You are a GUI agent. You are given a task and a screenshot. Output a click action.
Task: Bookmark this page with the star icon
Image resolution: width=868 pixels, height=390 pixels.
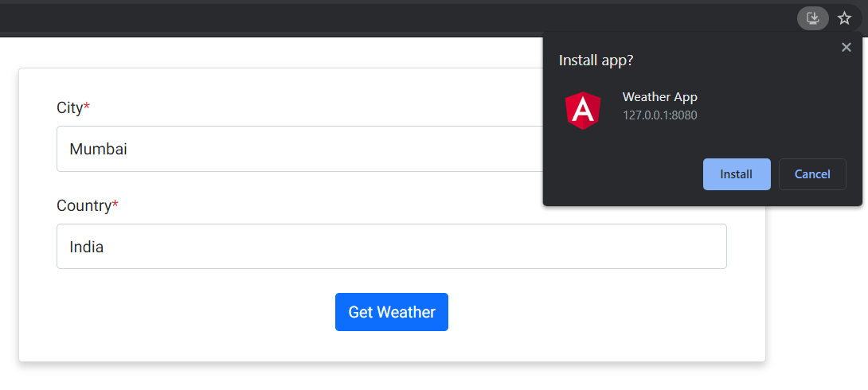844,18
